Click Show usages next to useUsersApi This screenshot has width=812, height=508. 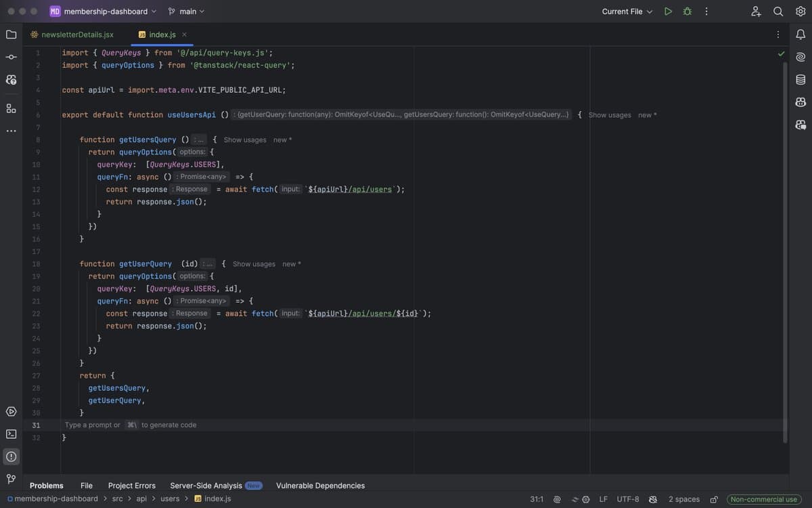pyautogui.click(x=610, y=115)
